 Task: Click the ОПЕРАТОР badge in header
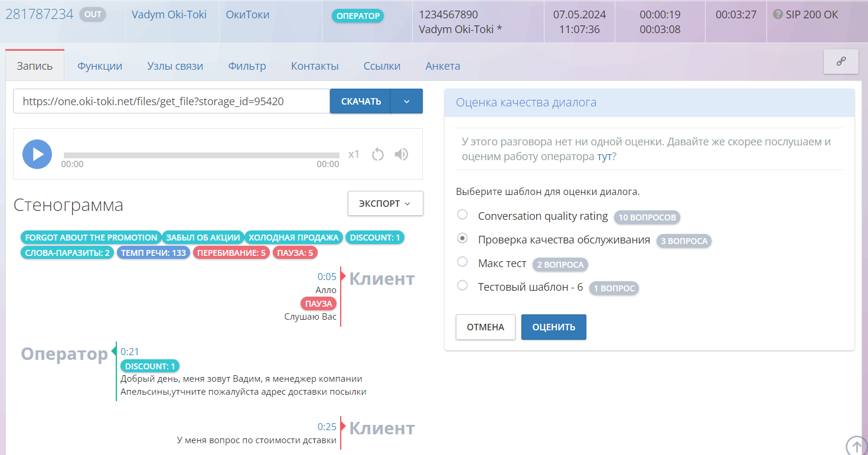point(358,16)
